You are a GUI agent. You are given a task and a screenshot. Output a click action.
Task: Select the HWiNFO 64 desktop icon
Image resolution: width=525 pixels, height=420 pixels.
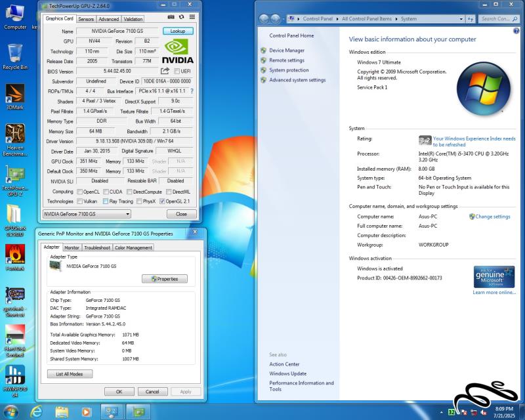click(x=14, y=381)
